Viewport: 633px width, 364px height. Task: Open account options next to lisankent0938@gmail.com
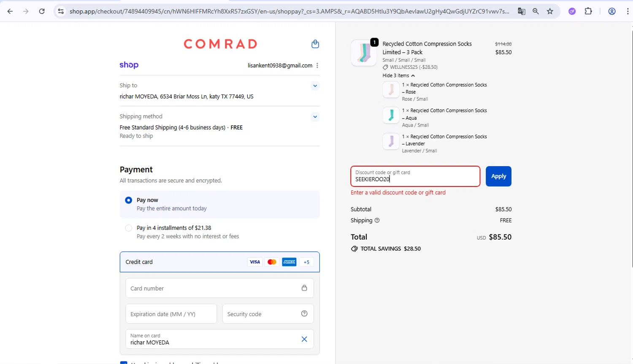pos(317,65)
